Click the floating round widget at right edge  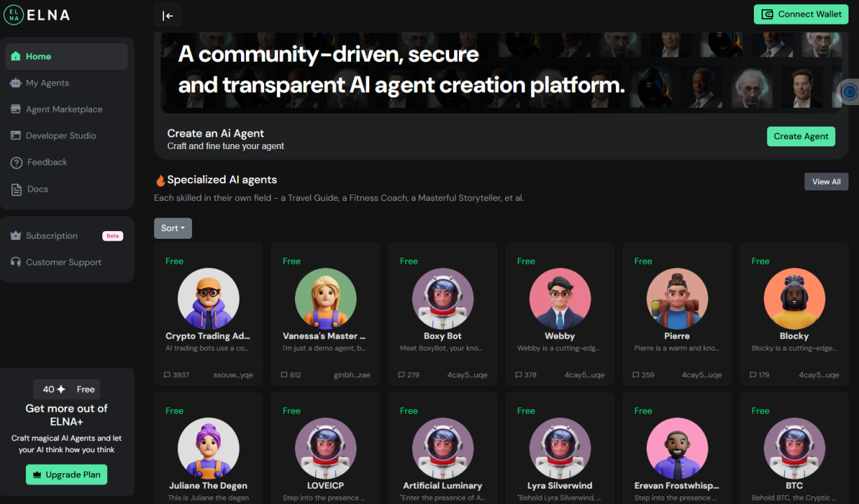pos(849,92)
